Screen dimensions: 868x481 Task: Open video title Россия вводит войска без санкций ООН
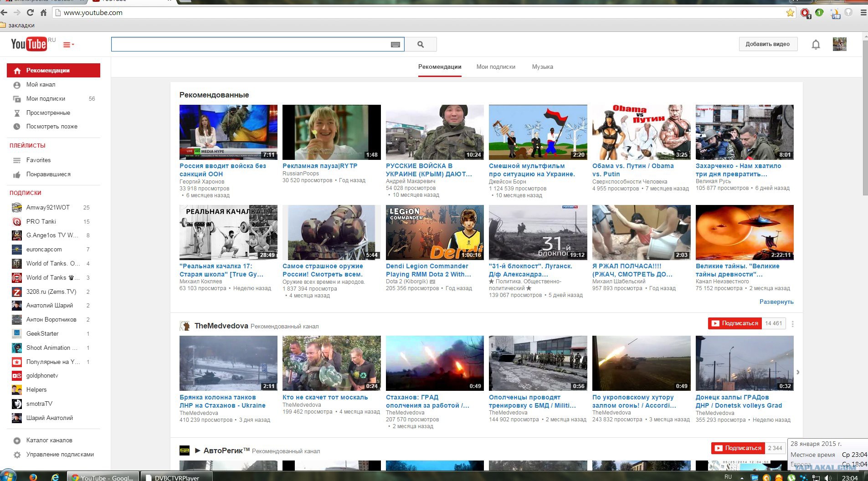tap(223, 170)
